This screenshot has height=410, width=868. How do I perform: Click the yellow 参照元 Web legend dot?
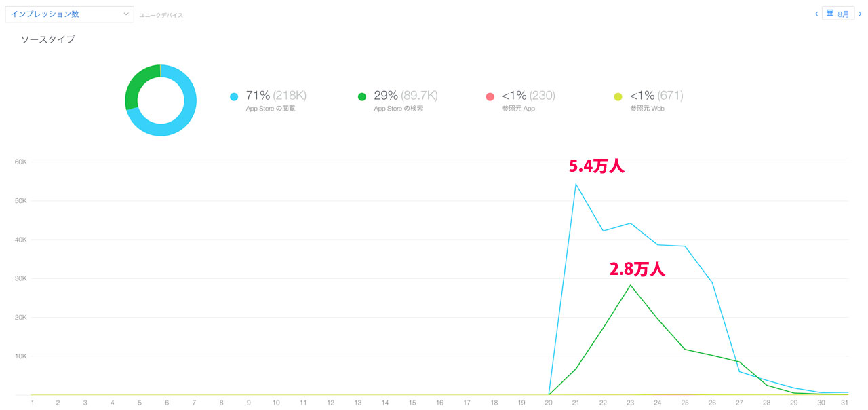coord(618,97)
